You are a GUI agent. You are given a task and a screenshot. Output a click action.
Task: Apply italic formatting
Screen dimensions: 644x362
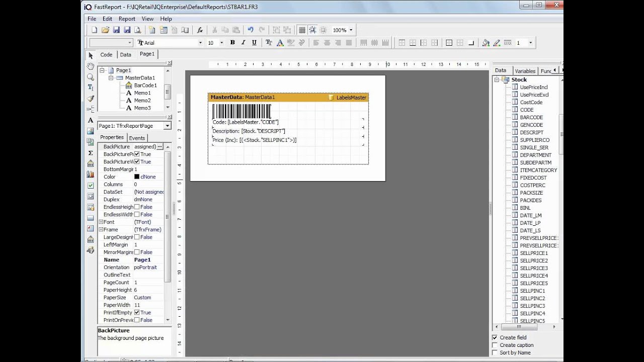pos(244,43)
